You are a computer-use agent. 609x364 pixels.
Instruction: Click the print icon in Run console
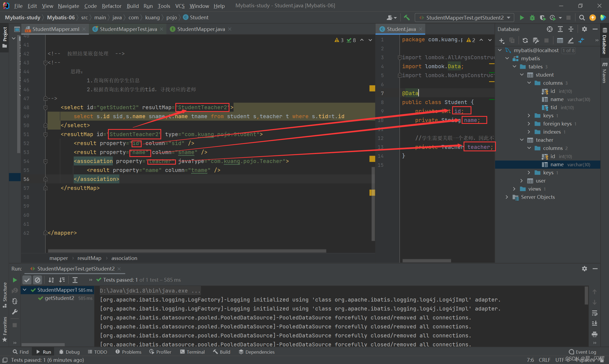click(595, 334)
